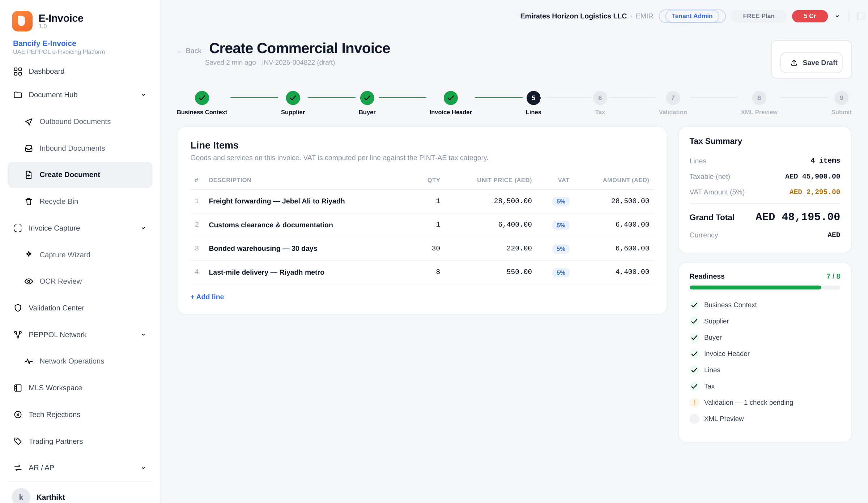Click the Recycle Bin trash icon
Screen dimensions: 868x503
[29, 202]
